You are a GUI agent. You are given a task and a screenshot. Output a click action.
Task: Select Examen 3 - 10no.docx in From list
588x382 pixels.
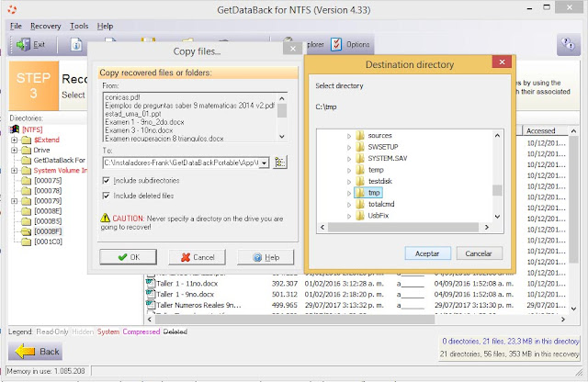tap(139, 130)
